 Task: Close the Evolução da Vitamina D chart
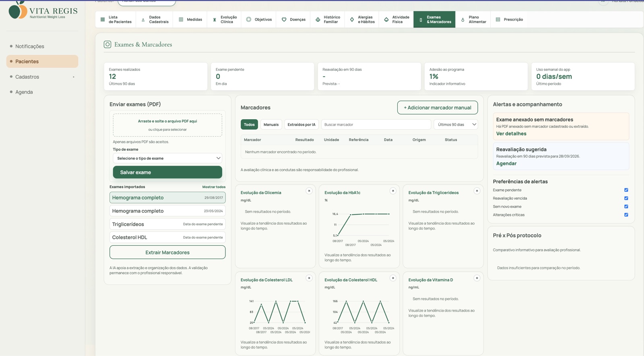(x=477, y=278)
